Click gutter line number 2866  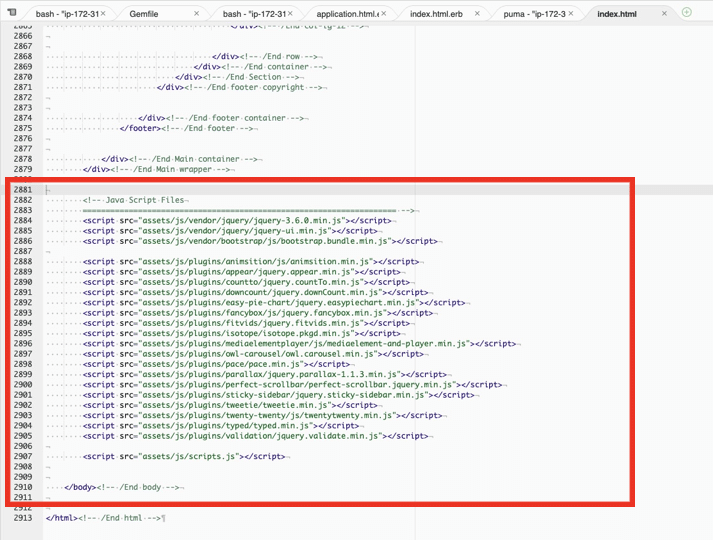point(23,36)
